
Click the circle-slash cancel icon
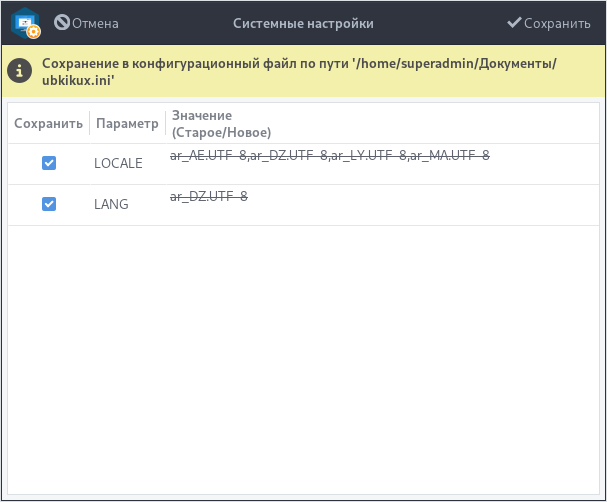click(62, 22)
